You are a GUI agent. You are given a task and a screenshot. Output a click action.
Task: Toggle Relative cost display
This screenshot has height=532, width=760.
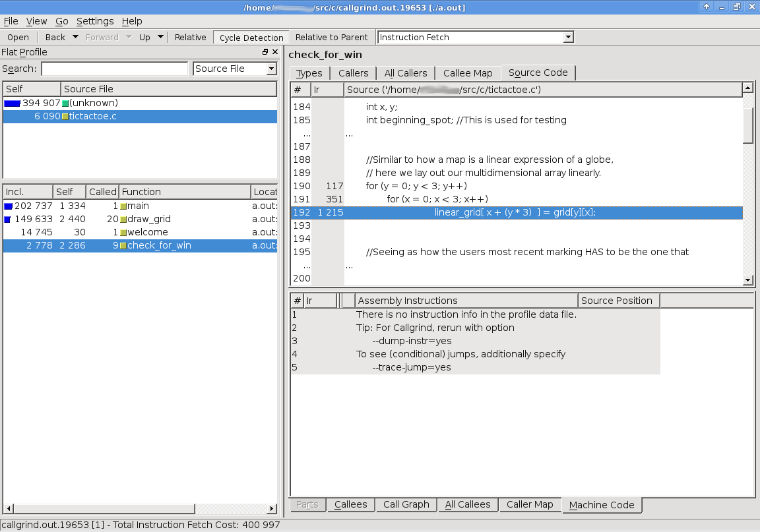(x=190, y=38)
